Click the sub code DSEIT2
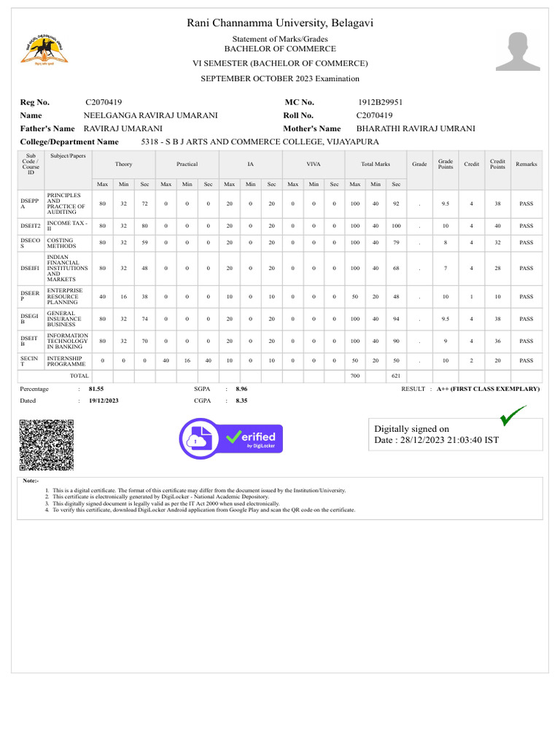The width and height of the screenshot is (560, 747). coord(31,226)
